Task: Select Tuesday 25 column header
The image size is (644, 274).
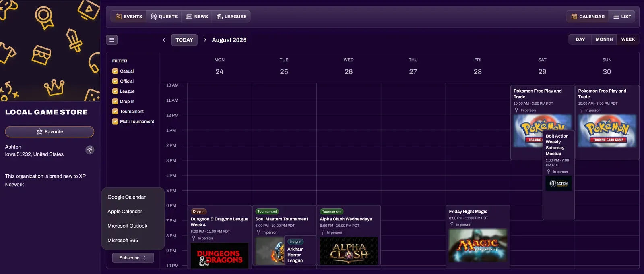Action: tap(284, 66)
